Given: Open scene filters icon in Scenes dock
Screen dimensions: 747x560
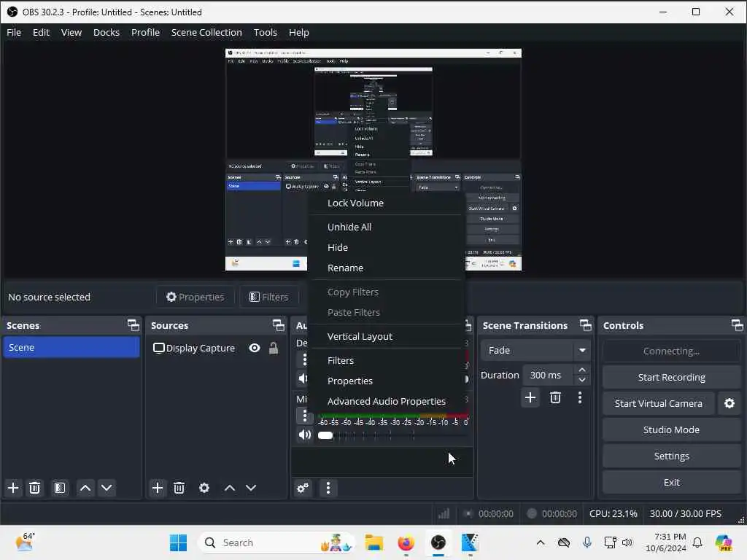Looking at the screenshot, I should pyautogui.click(x=60, y=488).
